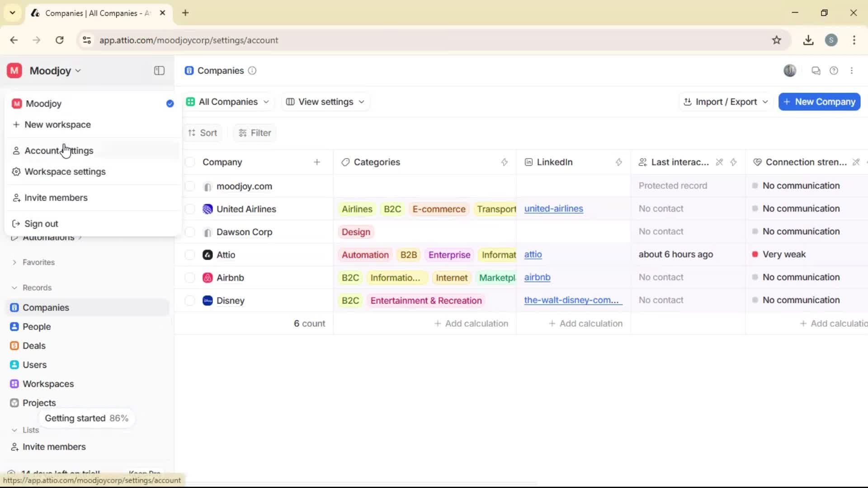Check the Disney row checkbox
868x488 pixels.
pyautogui.click(x=190, y=301)
